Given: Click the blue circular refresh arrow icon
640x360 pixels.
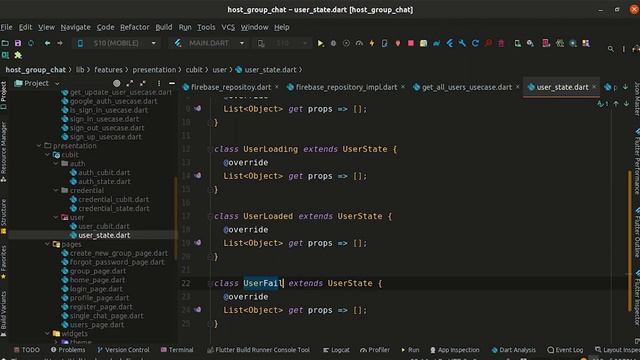Looking at the screenshot, I should pyautogui.click(x=475, y=43).
